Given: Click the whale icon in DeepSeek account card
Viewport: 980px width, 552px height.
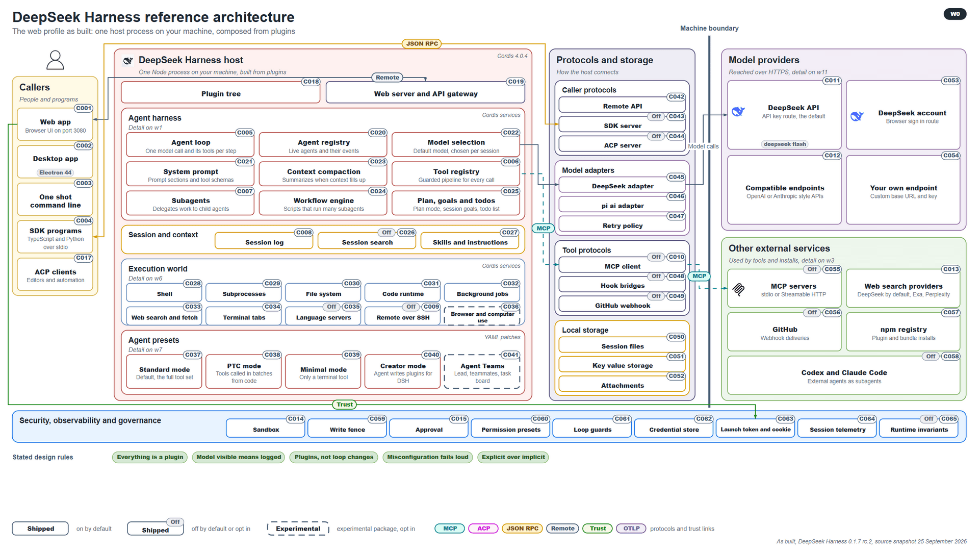Looking at the screenshot, I should (x=857, y=116).
